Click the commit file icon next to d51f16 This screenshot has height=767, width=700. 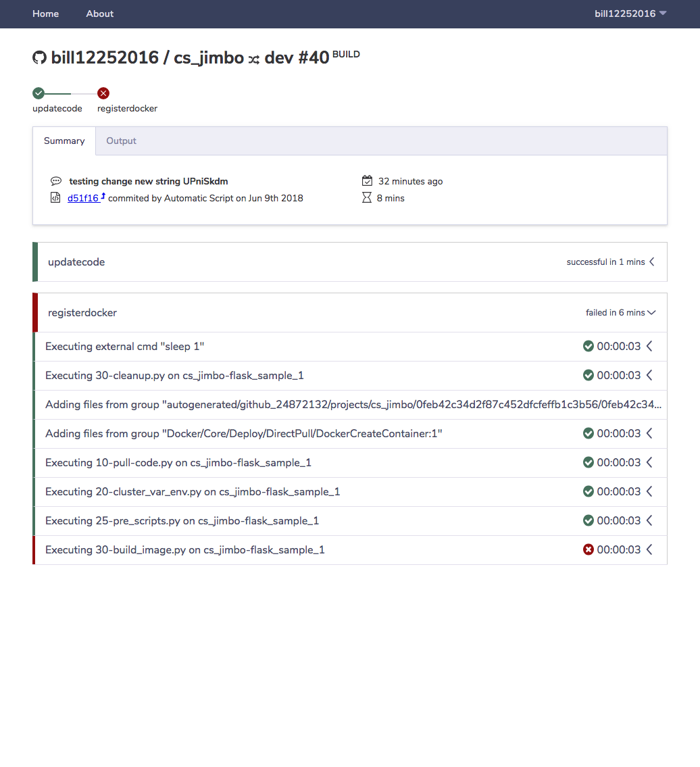(x=55, y=197)
